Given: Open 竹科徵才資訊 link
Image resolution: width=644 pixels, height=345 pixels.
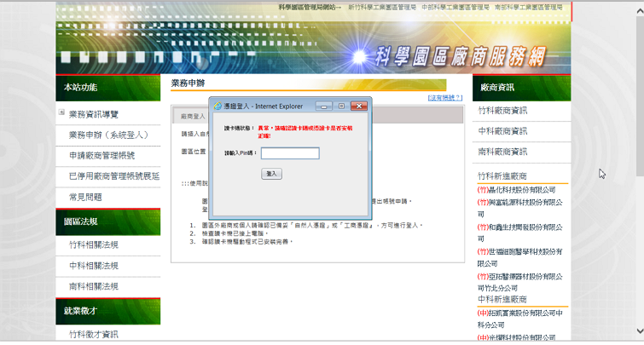Looking at the screenshot, I should point(94,334).
